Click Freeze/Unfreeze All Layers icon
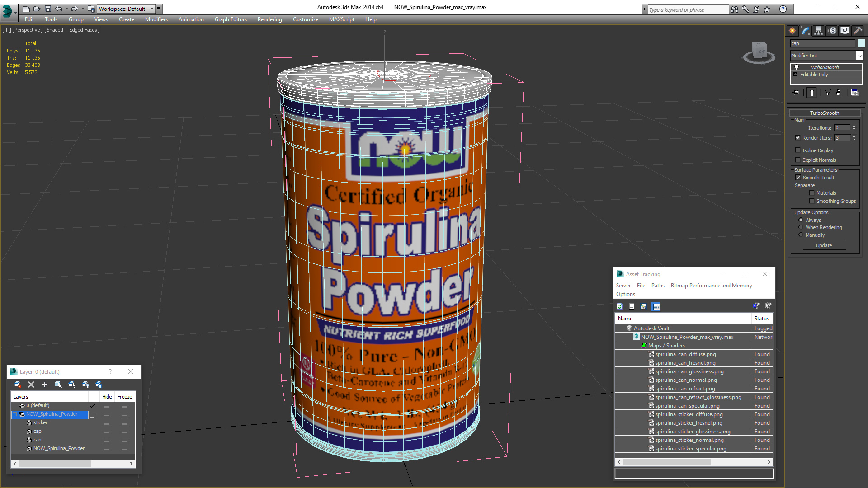 point(99,385)
